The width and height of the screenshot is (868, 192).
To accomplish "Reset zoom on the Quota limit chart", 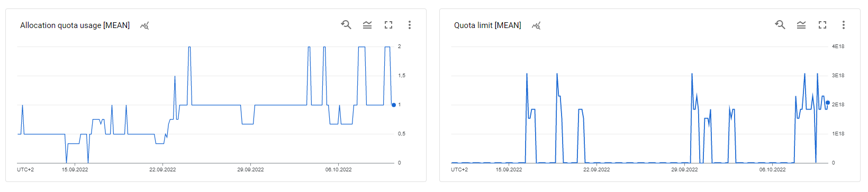I will 780,25.
